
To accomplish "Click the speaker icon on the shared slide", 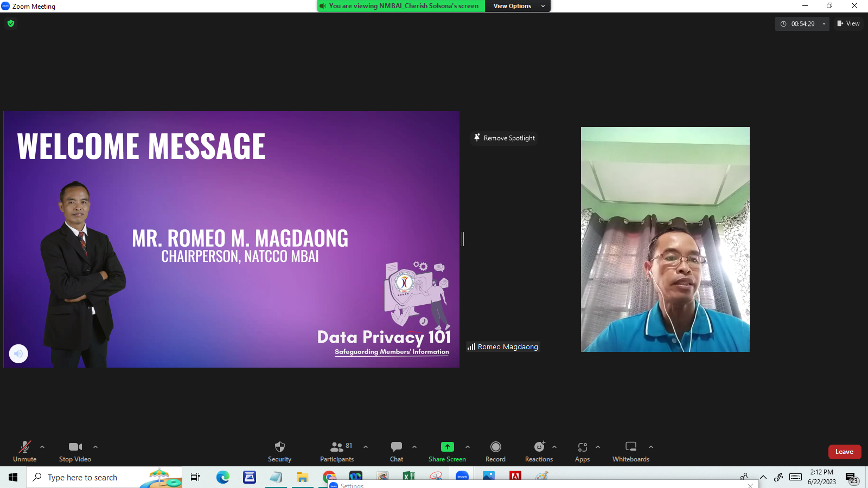I will pyautogui.click(x=18, y=354).
